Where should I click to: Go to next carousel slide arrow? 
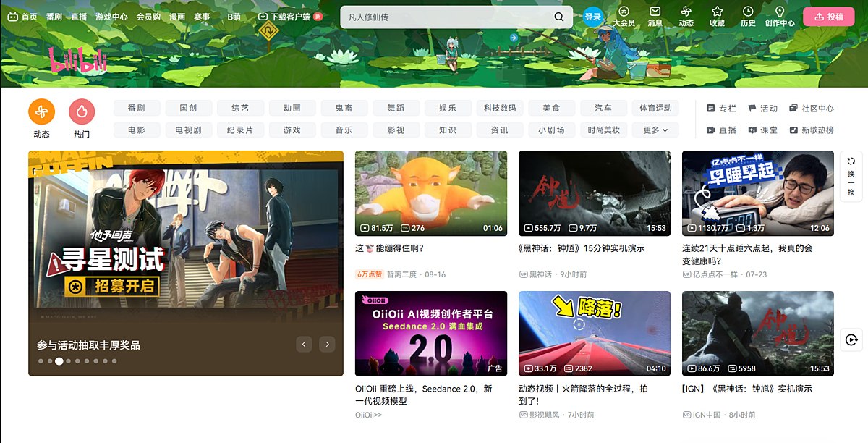(327, 345)
